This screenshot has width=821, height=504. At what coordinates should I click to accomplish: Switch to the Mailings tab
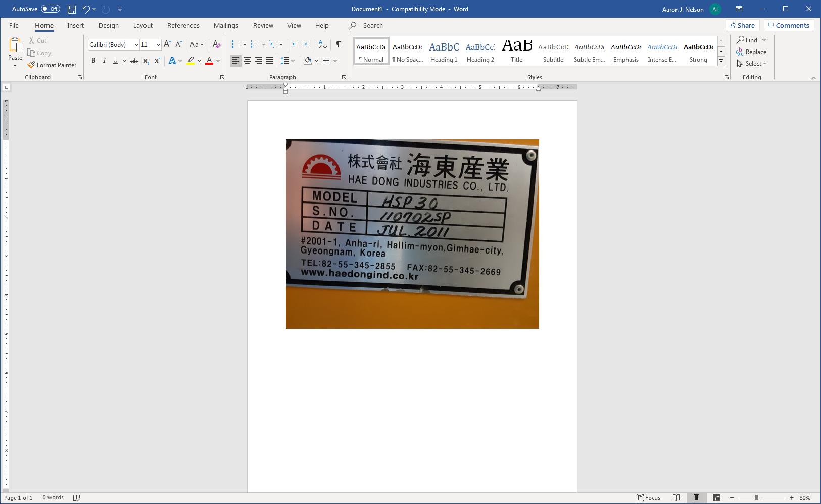226,25
